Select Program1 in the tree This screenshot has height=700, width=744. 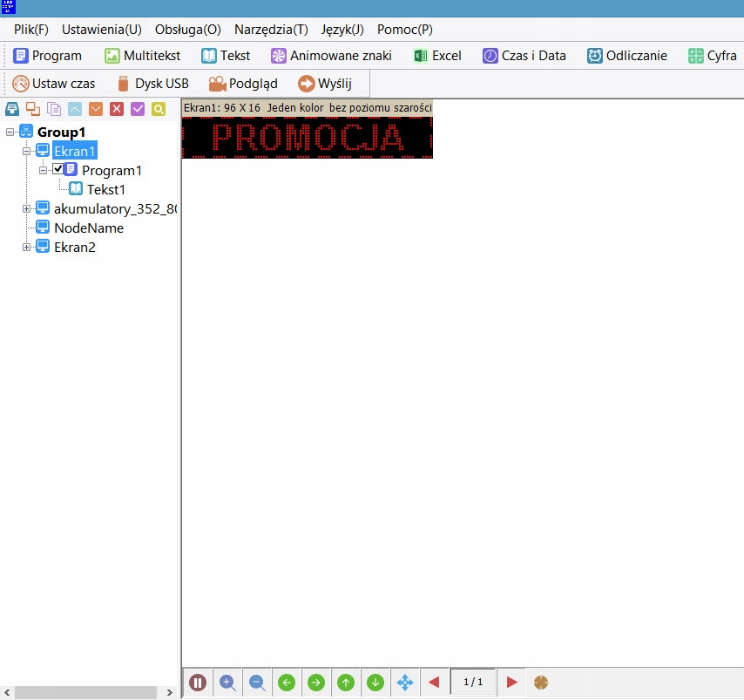coord(112,171)
